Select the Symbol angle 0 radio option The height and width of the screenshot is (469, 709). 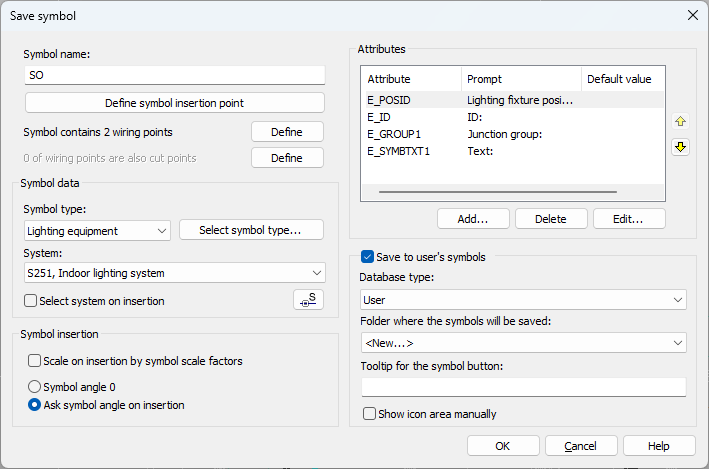tap(36, 387)
